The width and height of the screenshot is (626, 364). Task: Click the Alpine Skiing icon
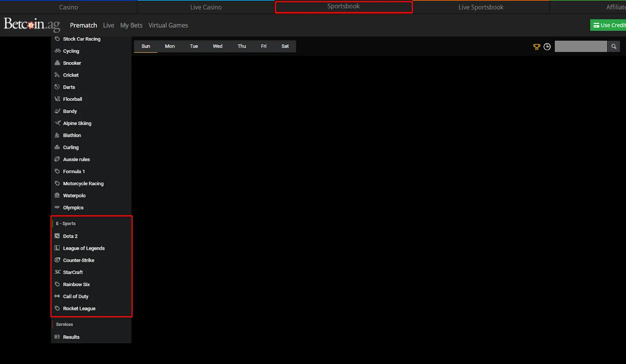tap(58, 123)
